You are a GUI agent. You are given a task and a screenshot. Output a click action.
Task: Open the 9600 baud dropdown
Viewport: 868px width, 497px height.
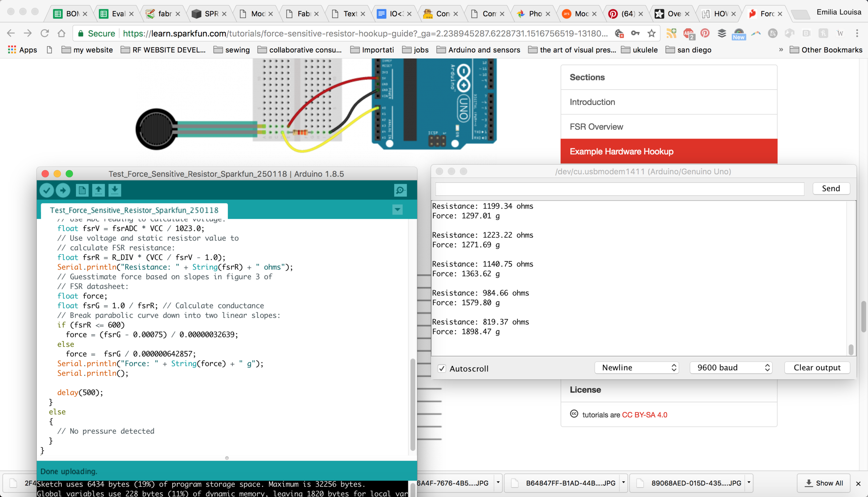[x=731, y=367]
